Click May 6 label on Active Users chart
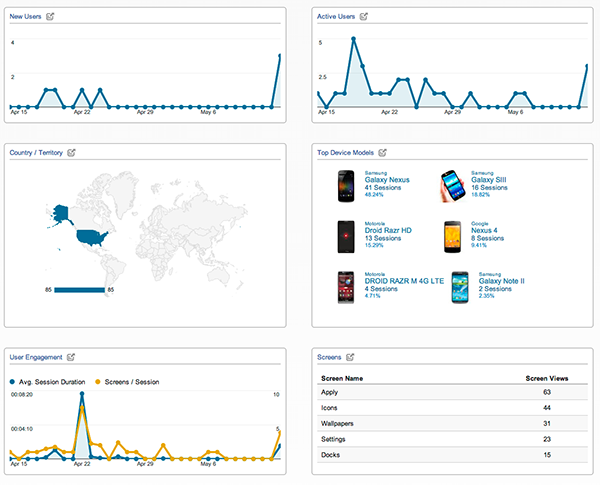Screen dimensions: 600x485 coord(515,112)
